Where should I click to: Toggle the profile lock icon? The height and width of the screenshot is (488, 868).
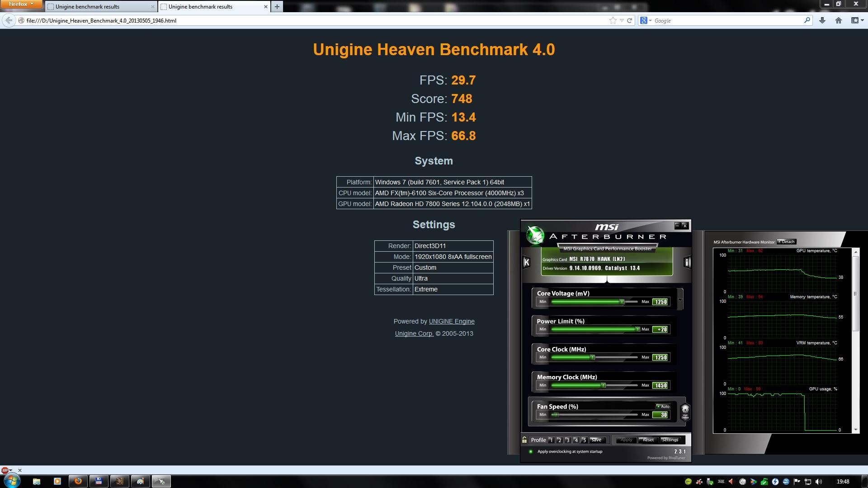[524, 440]
